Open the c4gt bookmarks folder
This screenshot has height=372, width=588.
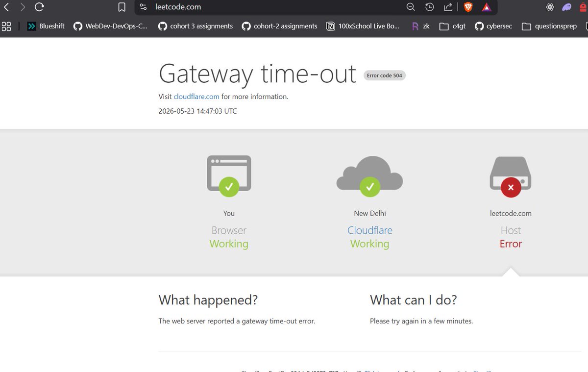click(x=452, y=26)
